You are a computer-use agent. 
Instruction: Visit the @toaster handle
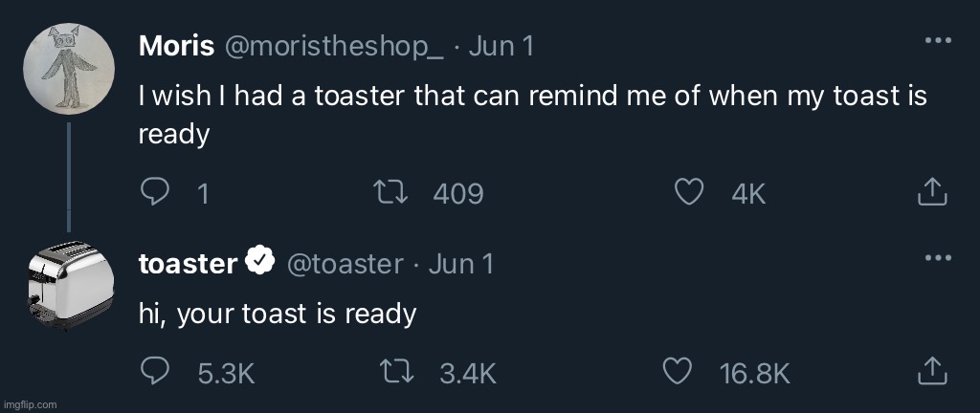pyautogui.click(x=345, y=264)
